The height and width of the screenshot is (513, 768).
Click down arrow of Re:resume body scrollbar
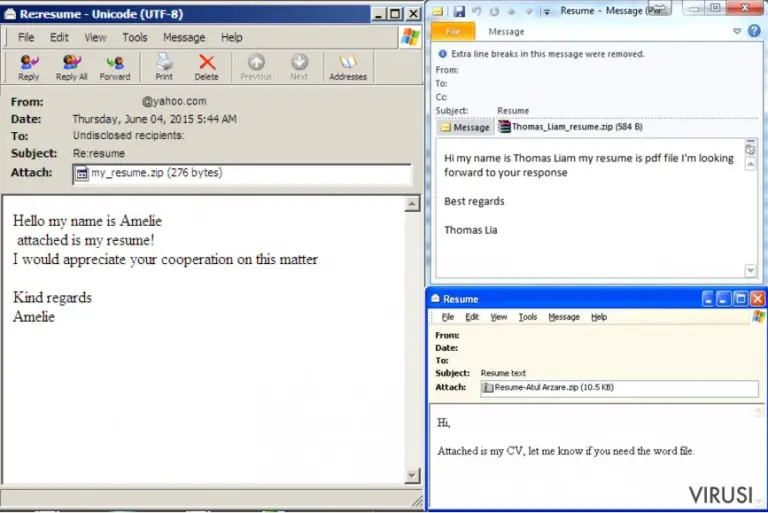click(412, 475)
